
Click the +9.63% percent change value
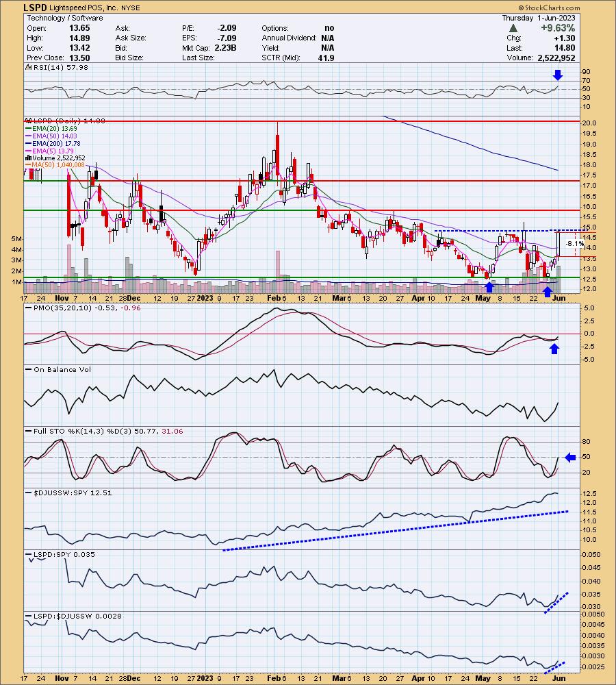(558, 28)
